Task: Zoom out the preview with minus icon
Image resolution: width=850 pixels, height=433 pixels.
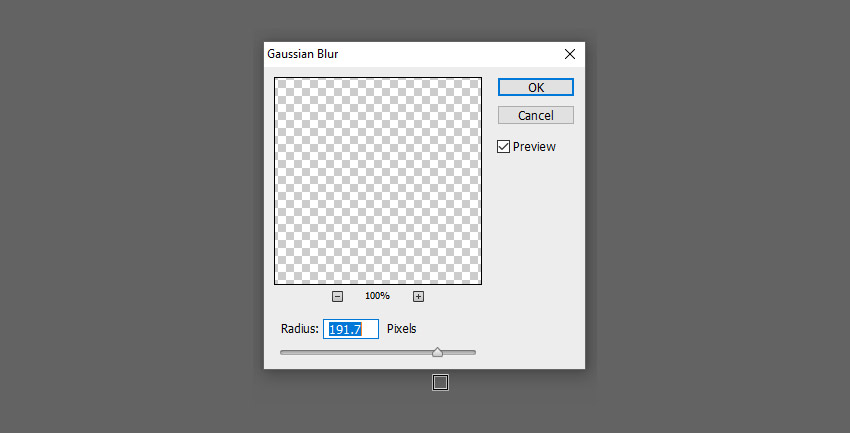Action: click(x=337, y=296)
